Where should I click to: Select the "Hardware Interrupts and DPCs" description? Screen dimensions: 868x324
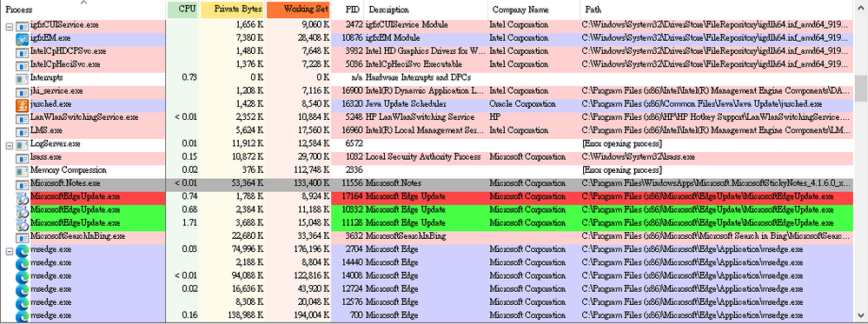tap(417, 77)
